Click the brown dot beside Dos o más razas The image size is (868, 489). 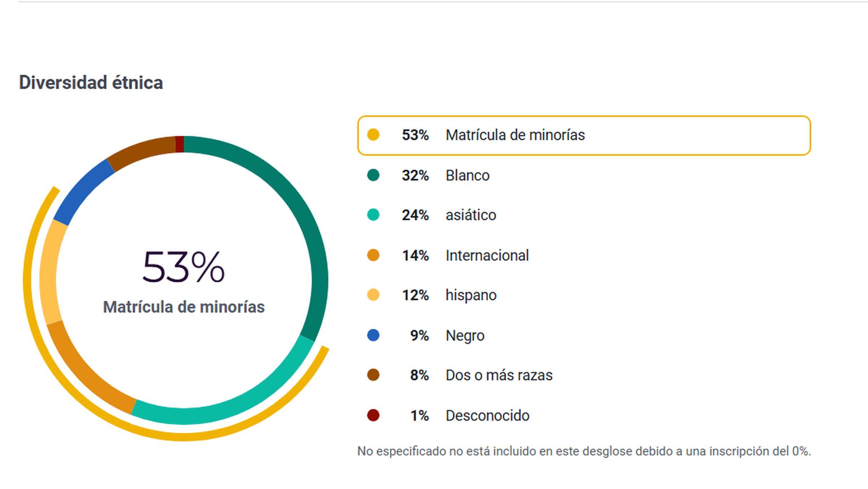(373, 375)
